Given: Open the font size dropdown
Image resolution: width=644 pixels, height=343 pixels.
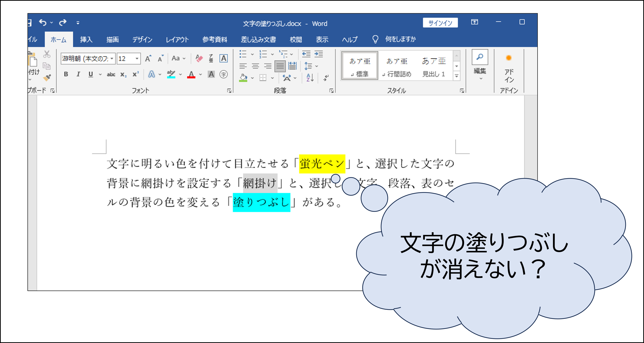Looking at the screenshot, I should point(137,59).
